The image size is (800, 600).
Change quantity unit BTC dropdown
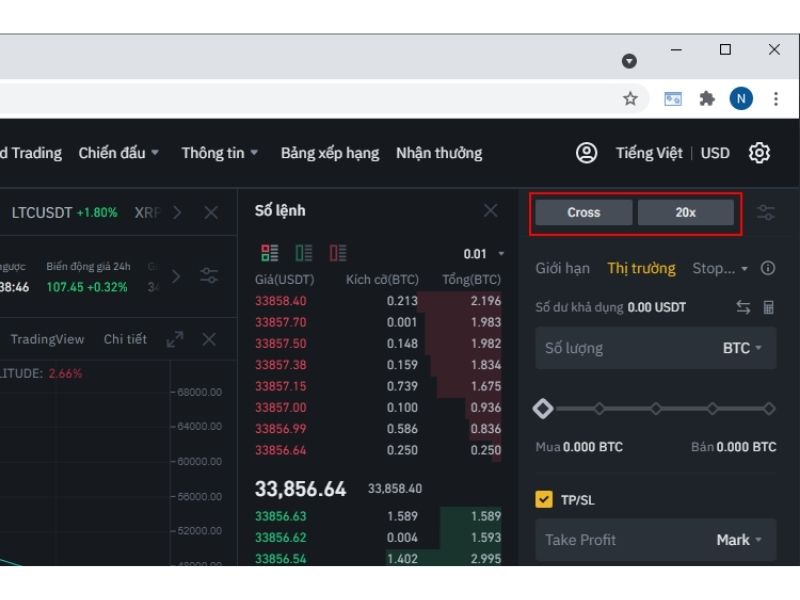tap(742, 348)
